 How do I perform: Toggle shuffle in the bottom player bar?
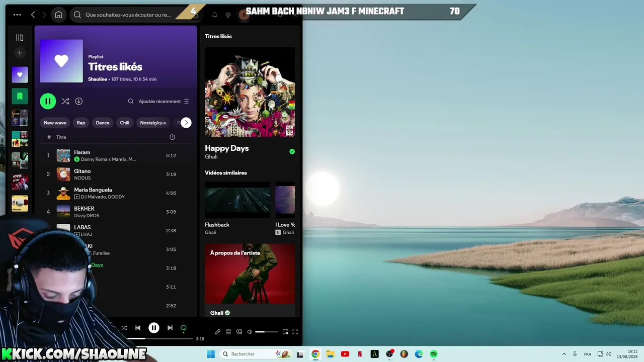(x=124, y=328)
